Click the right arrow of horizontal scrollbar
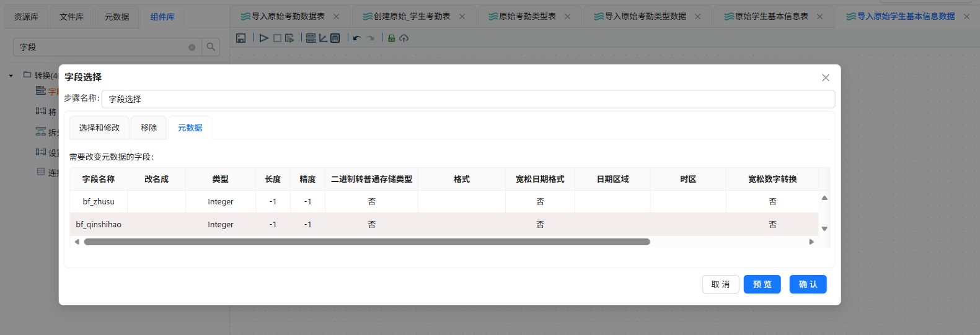The width and height of the screenshot is (980, 335). point(811,242)
